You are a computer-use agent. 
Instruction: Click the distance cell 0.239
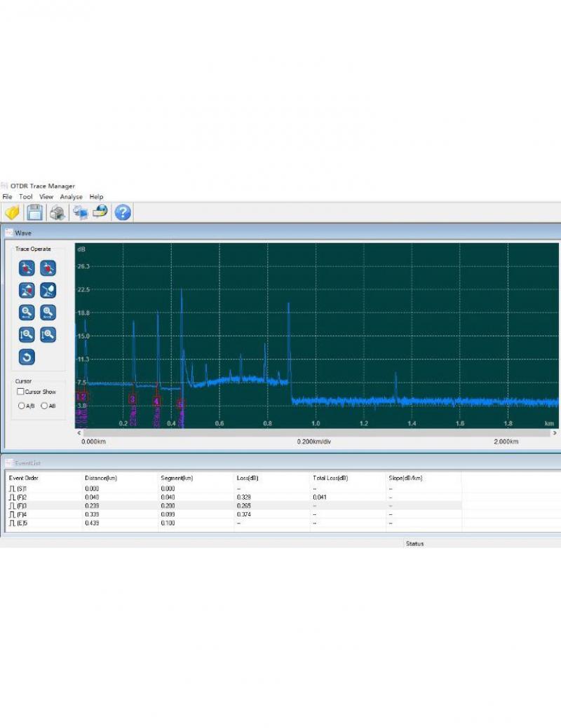click(x=92, y=506)
